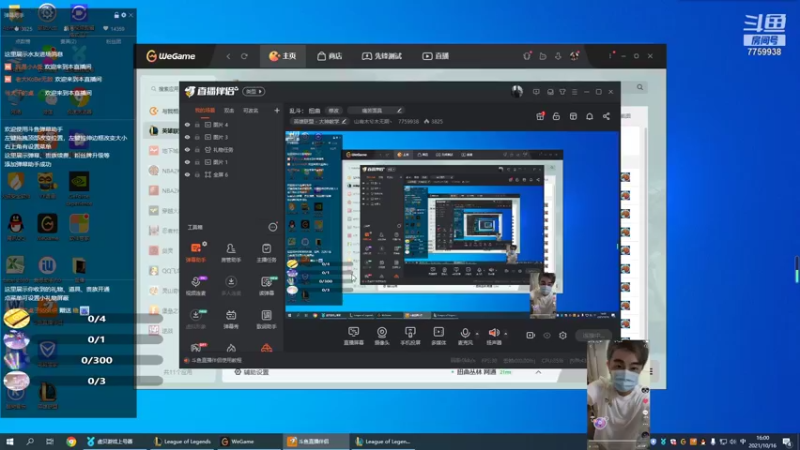Viewport: 800px width, 450px height.
Task: Toggle visibility of 礼物任务 layer
Action: [187, 149]
